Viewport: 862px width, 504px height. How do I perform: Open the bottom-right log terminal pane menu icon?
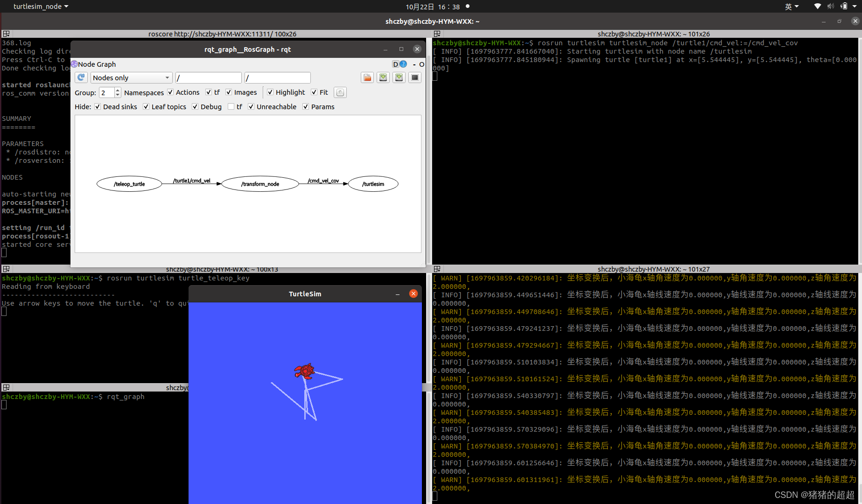(437, 269)
